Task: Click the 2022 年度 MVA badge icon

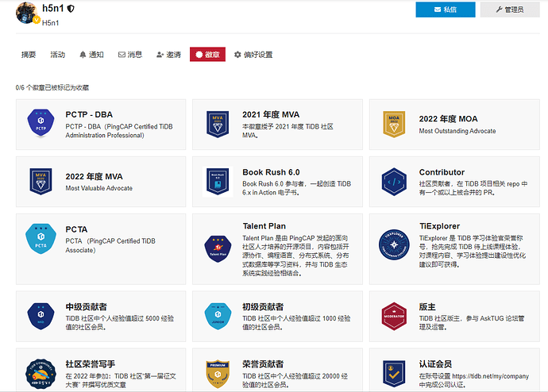Action: [x=41, y=182]
